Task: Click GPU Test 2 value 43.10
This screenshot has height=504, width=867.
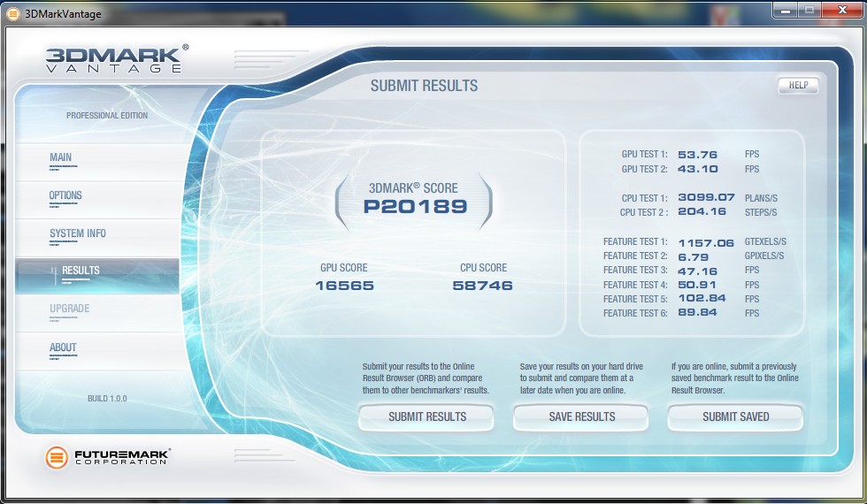Action: coord(698,169)
